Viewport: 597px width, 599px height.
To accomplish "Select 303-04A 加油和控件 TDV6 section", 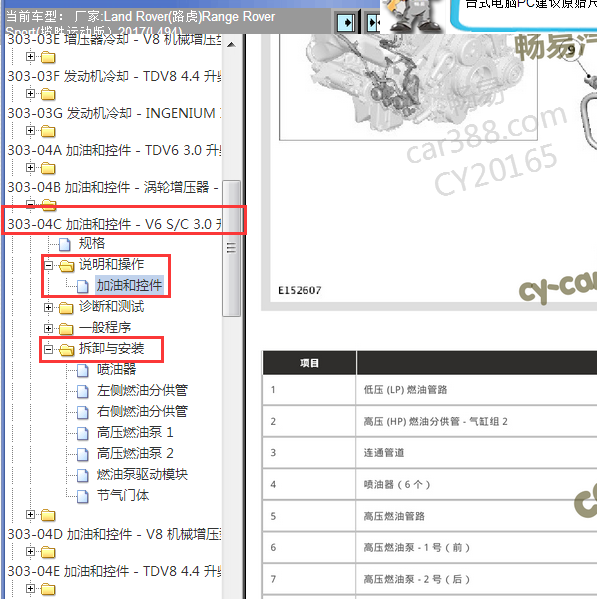I will click(x=114, y=150).
